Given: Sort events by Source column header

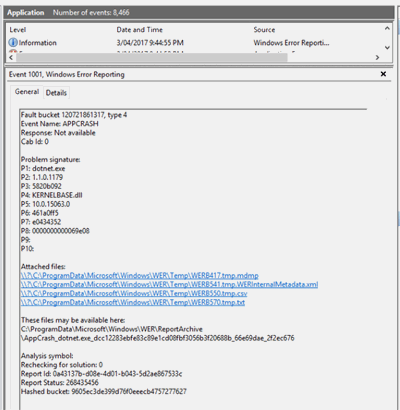Looking at the screenshot, I should click(x=264, y=30).
